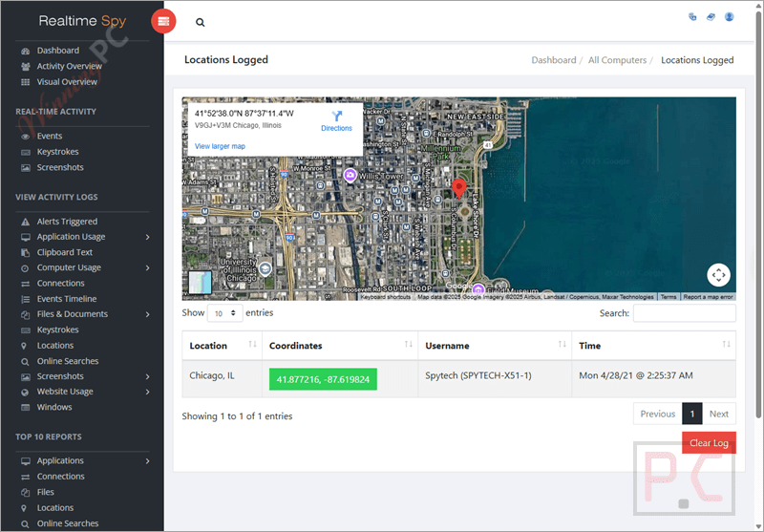Image resolution: width=764 pixels, height=532 pixels.
Task: Click Keyboard shortcuts link on map
Action: [386, 297]
